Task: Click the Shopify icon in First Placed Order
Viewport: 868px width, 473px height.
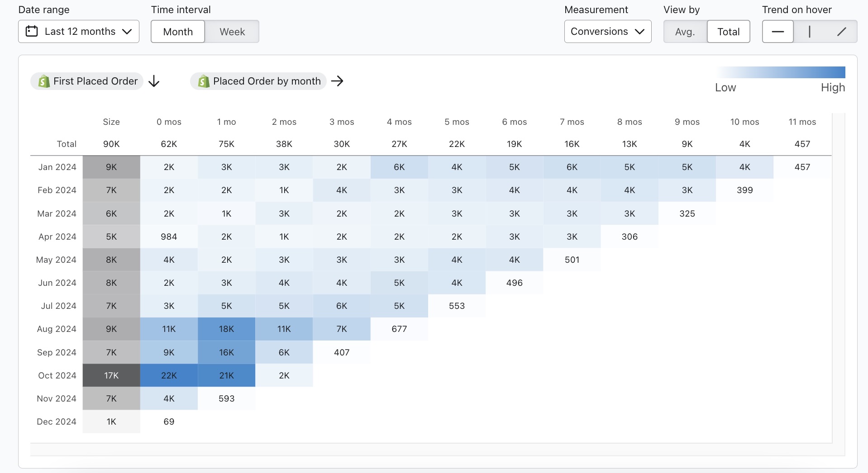Action: point(44,81)
